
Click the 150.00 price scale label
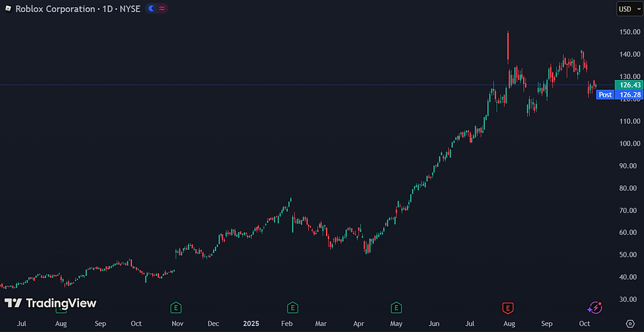[x=630, y=32]
